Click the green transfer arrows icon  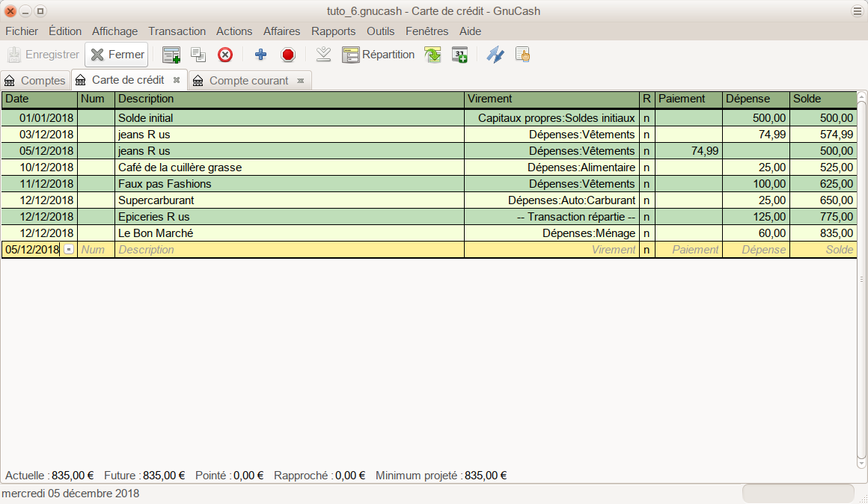433,55
